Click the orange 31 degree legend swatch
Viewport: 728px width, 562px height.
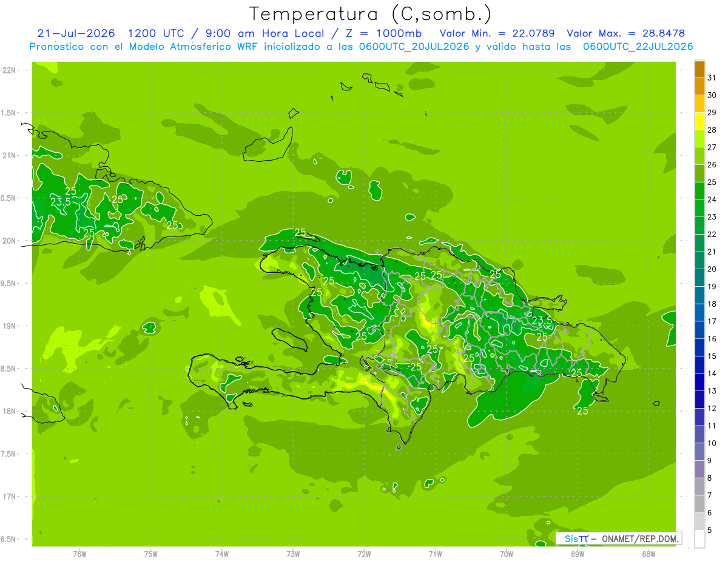(x=699, y=69)
